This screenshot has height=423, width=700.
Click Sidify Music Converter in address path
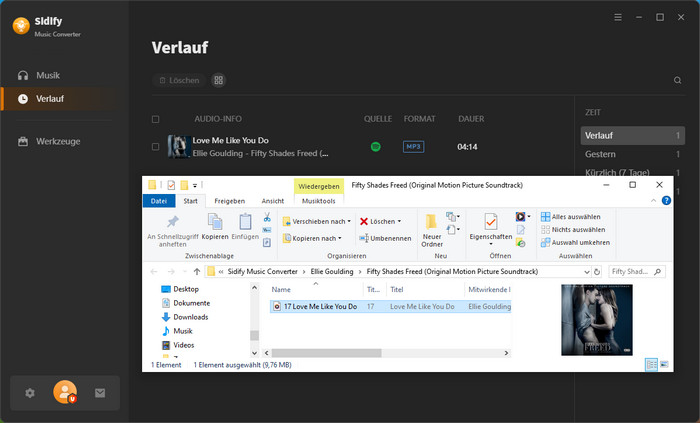[262, 271]
